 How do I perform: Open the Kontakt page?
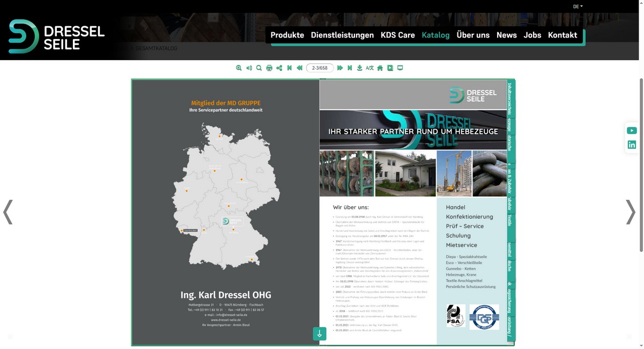(562, 35)
